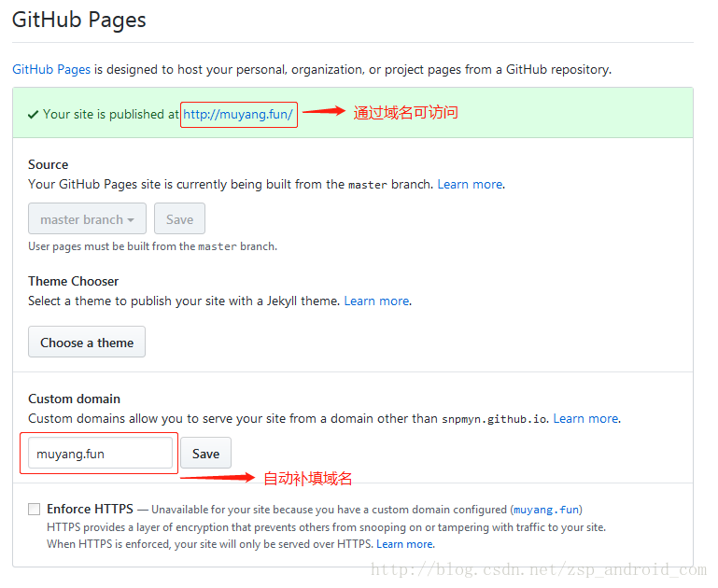Screen dimensions: 718x588
Task: Open Learn more link in Custom domain section
Action: tap(586, 419)
